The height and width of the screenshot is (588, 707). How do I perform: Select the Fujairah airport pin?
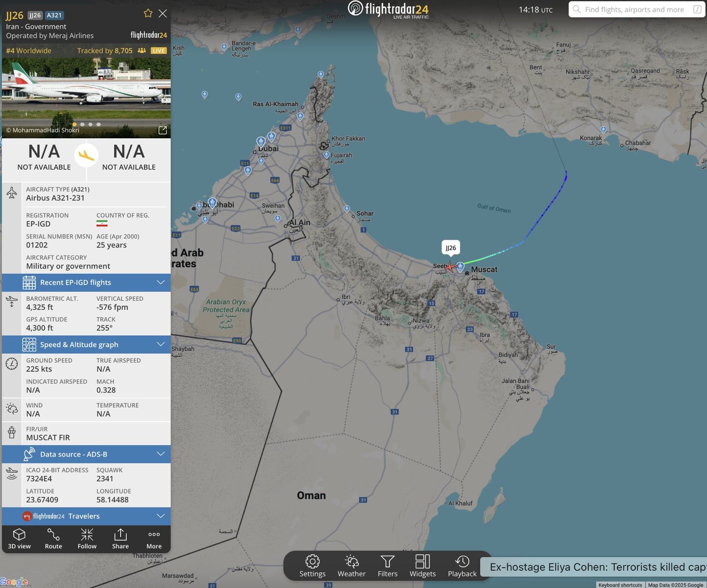click(327, 155)
